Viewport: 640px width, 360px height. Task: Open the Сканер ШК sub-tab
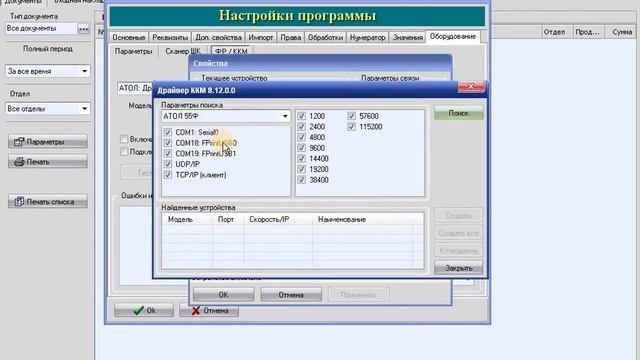pos(183,51)
